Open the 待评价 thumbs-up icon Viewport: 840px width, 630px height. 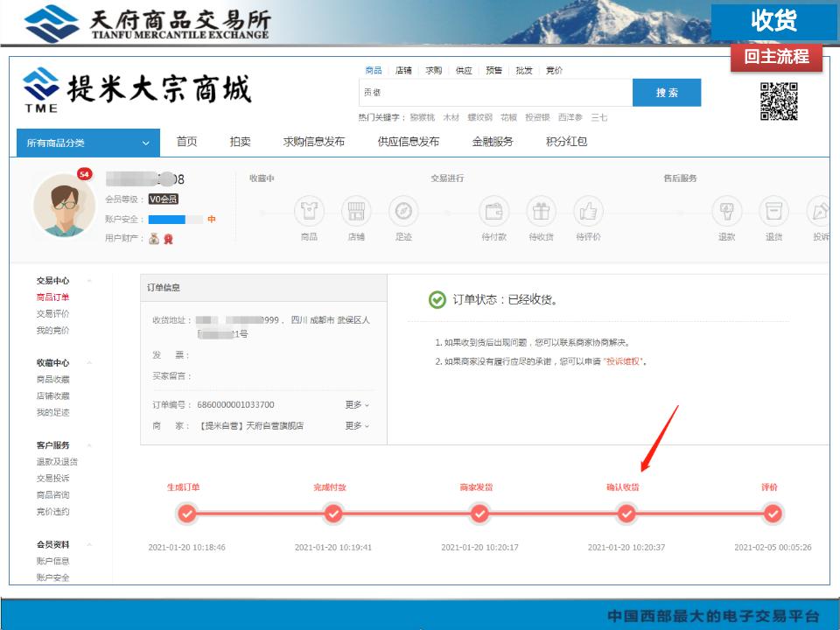(588, 211)
